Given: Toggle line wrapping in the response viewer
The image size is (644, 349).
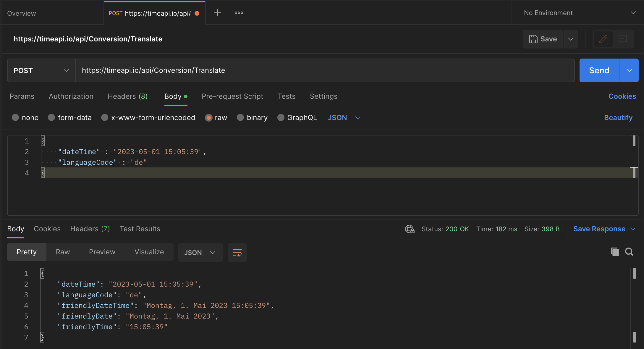Looking at the screenshot, I should (x=237, y=252).
